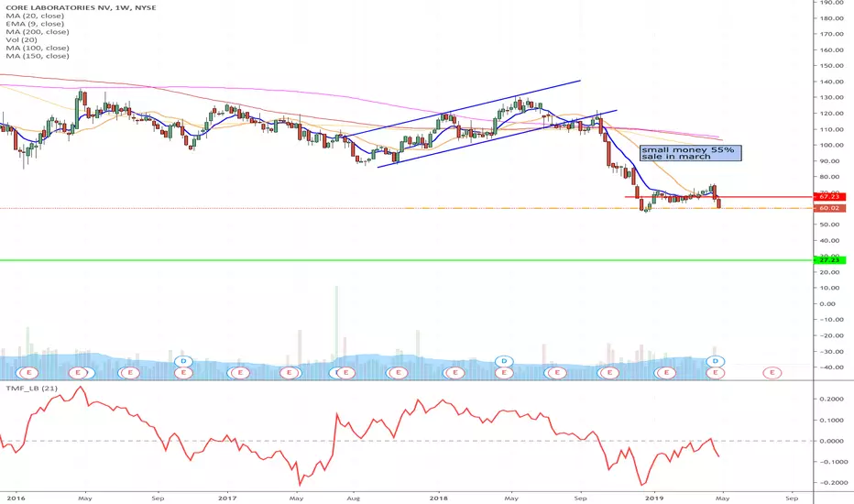The width and height of the screenshot is (854, 504).
Task: Click the first earnings E marker of early 2016
Action: 28,373
